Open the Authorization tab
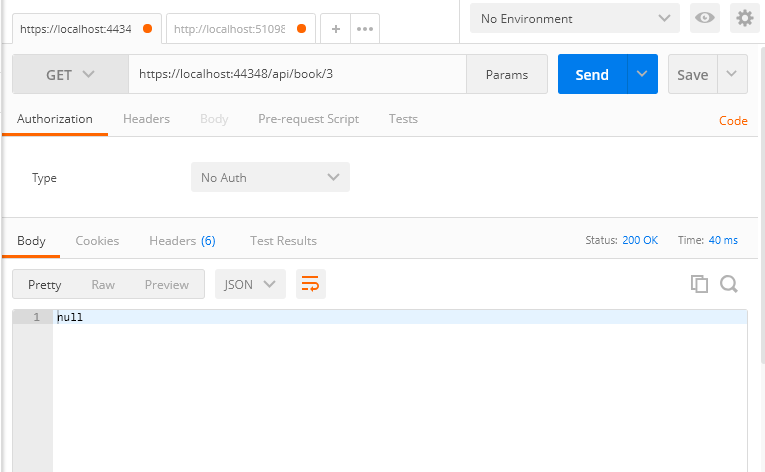765x472 pixels. click(55, 119)
